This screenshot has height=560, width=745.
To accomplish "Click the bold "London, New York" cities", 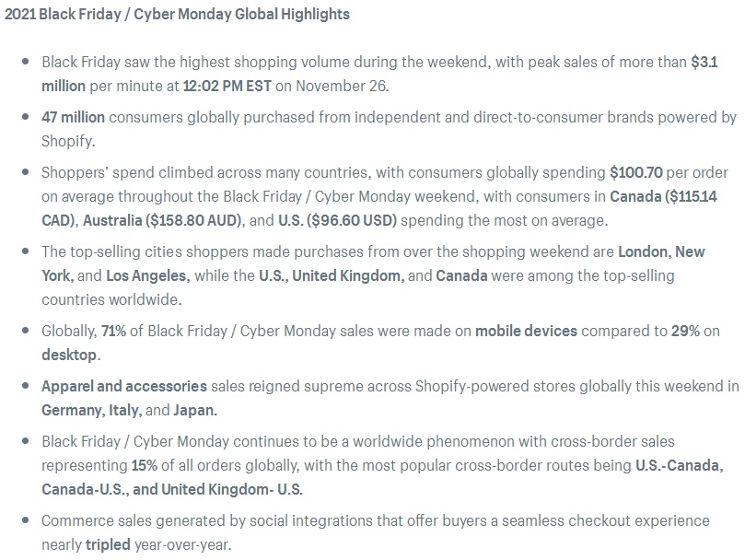I will pos(661,252).
